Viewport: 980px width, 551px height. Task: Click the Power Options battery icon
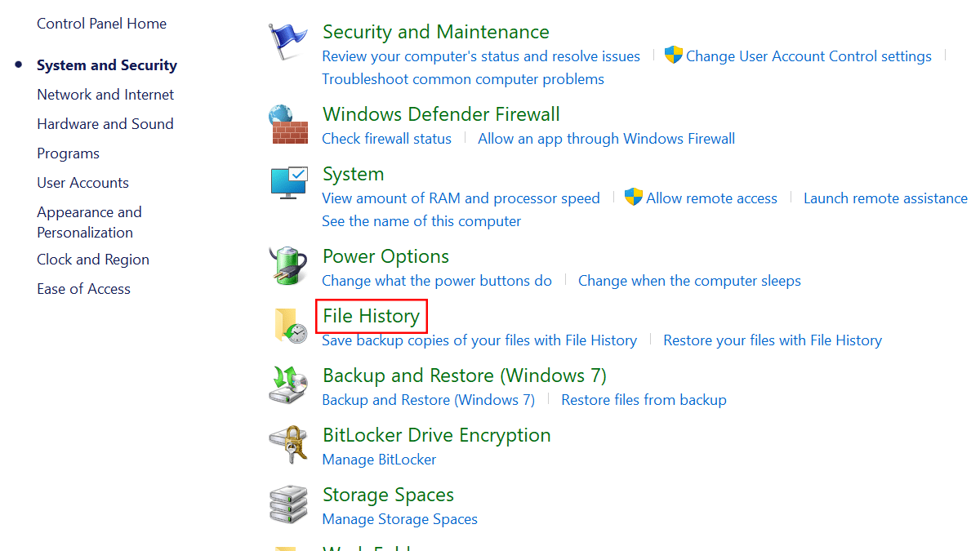[x=288, y=265]
